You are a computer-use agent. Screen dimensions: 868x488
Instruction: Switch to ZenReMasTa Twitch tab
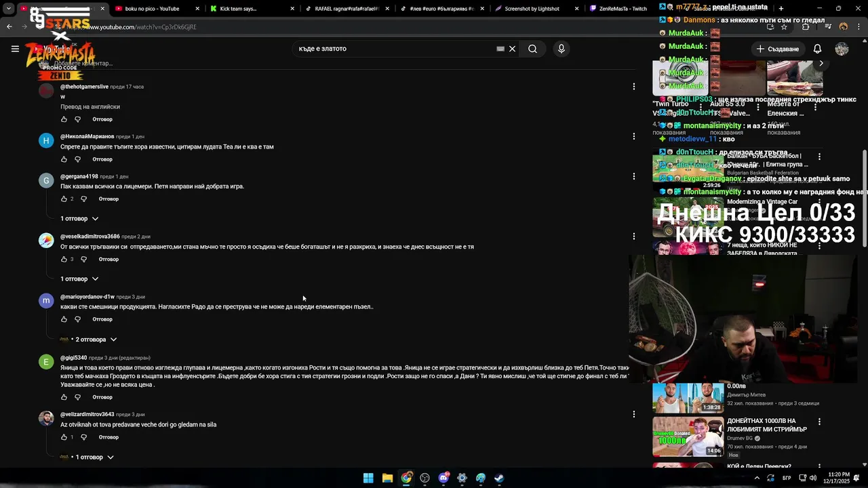tap(622, 9)
